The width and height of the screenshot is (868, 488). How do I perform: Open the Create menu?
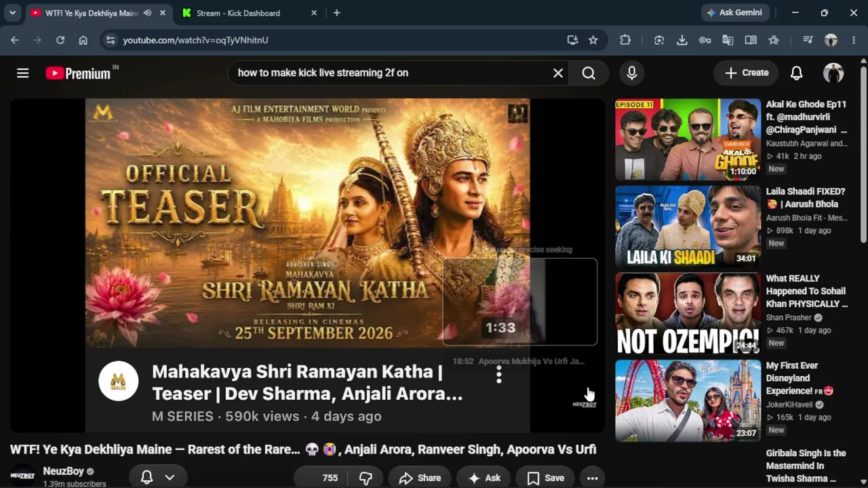tap(747, 73)
